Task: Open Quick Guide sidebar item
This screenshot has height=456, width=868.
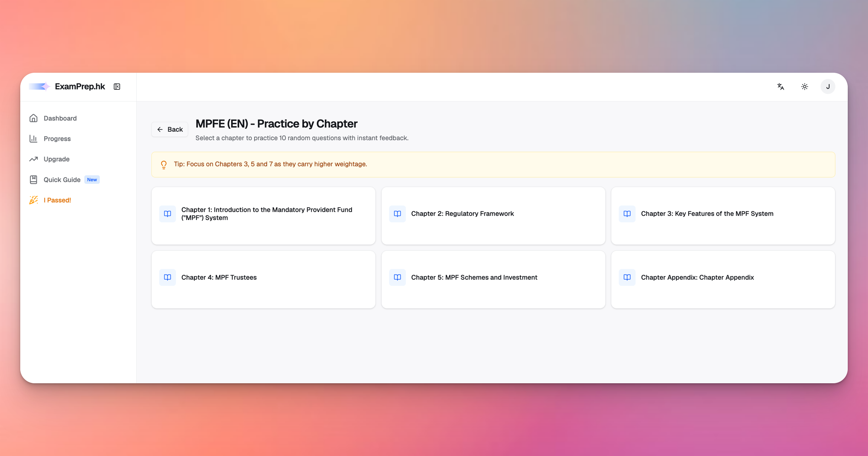Action: [x=62, y=180]
